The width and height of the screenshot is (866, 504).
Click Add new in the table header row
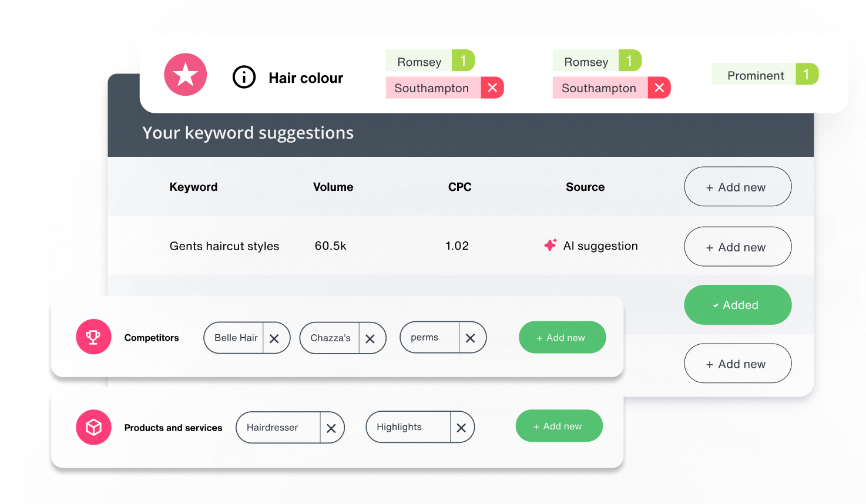click(x=737, y=186)
